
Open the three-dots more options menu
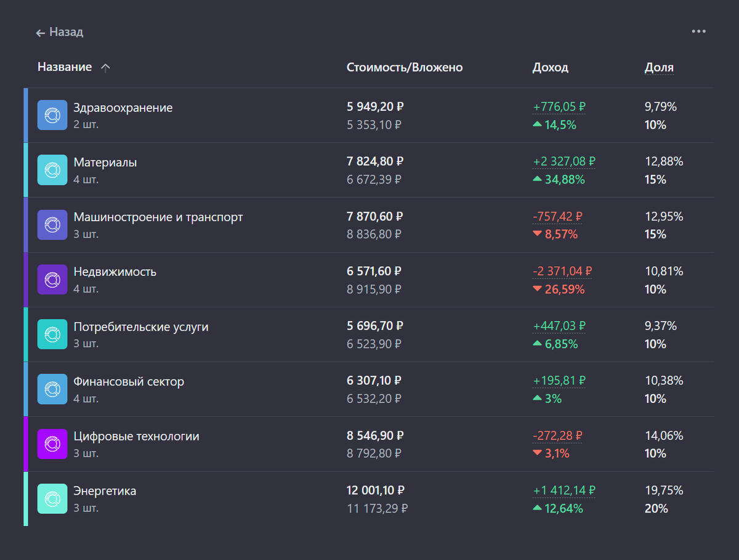[x=698, y=31]
